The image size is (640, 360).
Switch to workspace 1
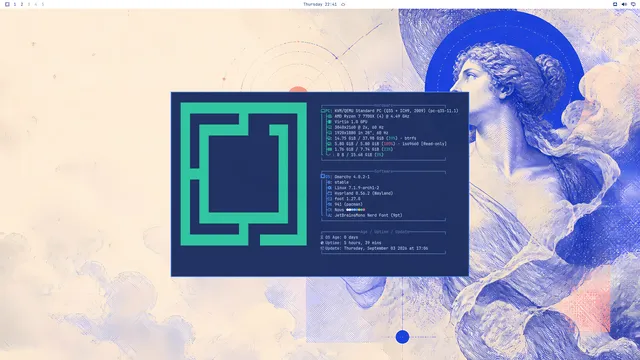[15, 4]
